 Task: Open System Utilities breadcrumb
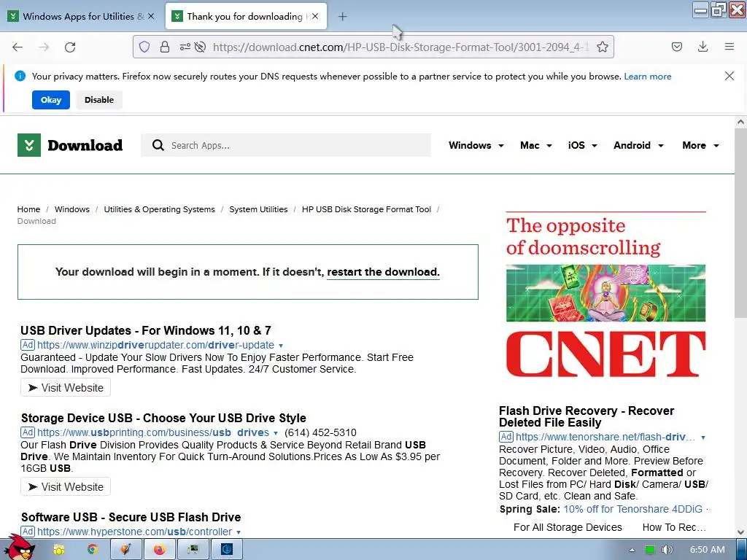[x=258, y=209]
